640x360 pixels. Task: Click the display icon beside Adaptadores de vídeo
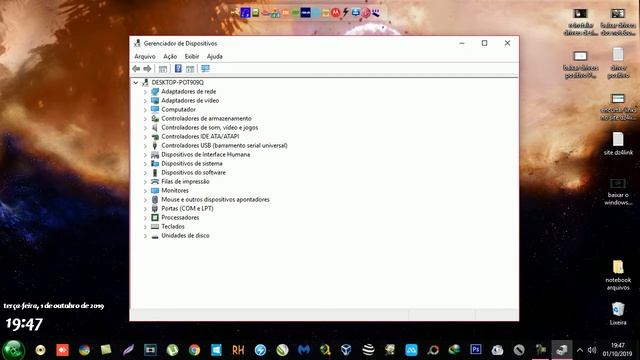(x=155, y=100)
